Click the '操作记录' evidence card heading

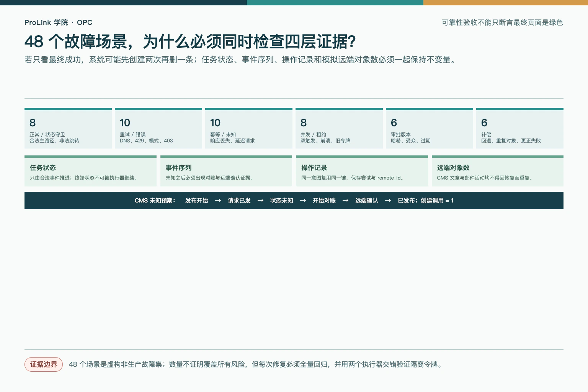point(314,168)
